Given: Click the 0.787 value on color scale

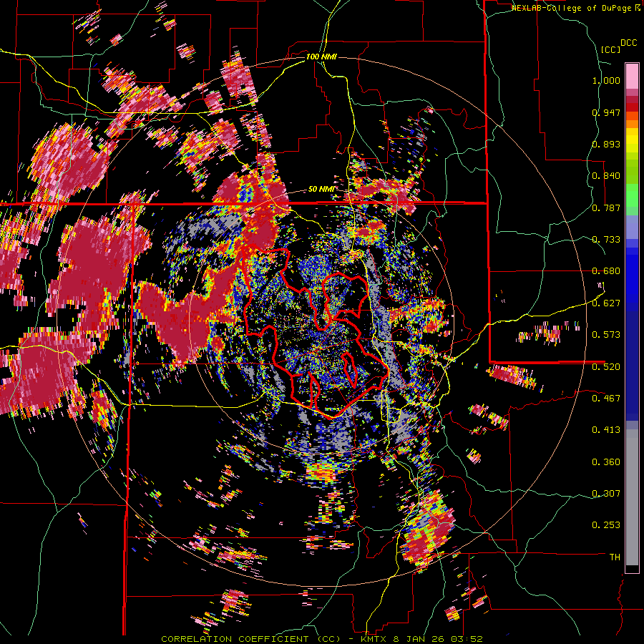Looking at the screenshot, I should [606, 208].
